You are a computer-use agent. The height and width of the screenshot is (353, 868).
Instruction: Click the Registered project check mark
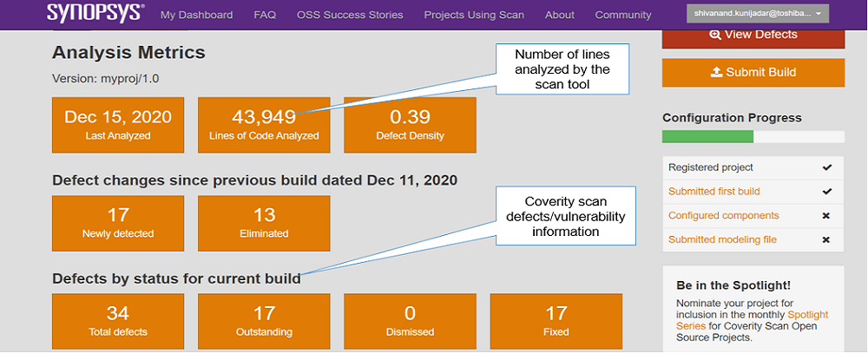pyautogui.click(x=827, y=167)
